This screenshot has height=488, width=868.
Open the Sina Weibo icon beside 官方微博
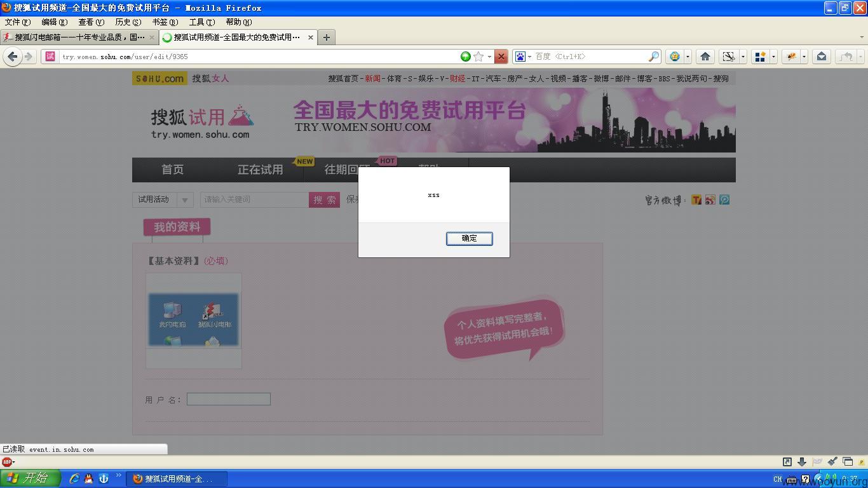710,200
